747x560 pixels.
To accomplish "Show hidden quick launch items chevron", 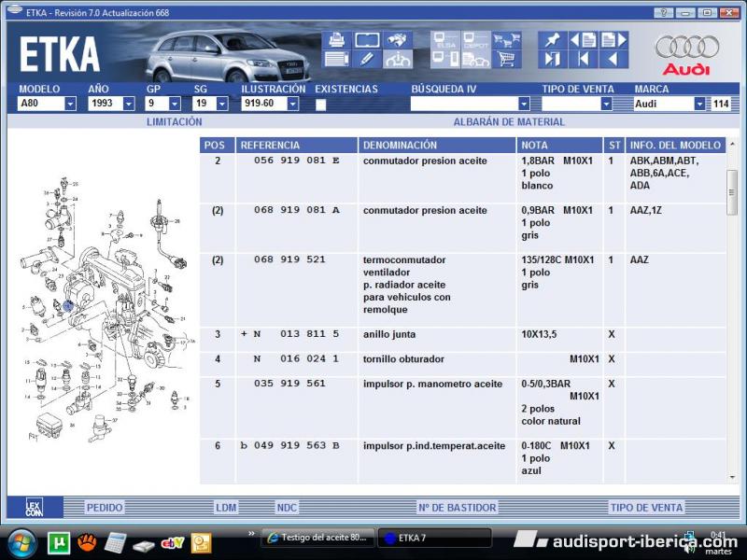I will (251, 533).
